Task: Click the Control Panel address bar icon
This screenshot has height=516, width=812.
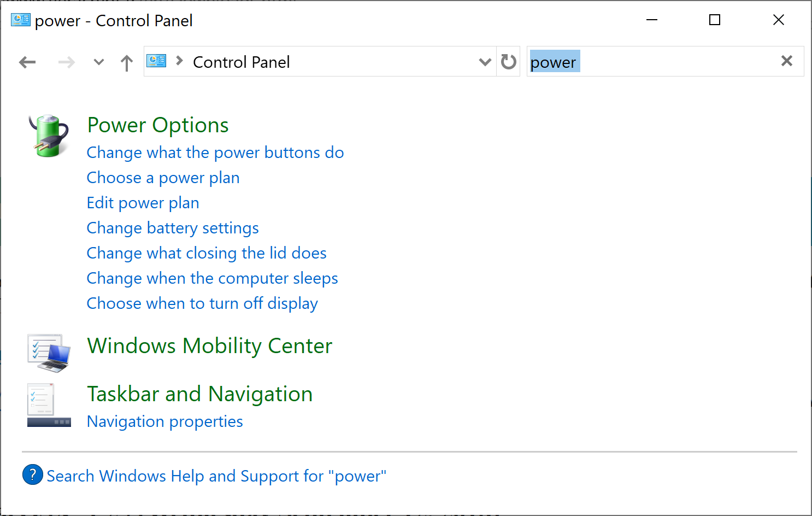Action: 157,61
